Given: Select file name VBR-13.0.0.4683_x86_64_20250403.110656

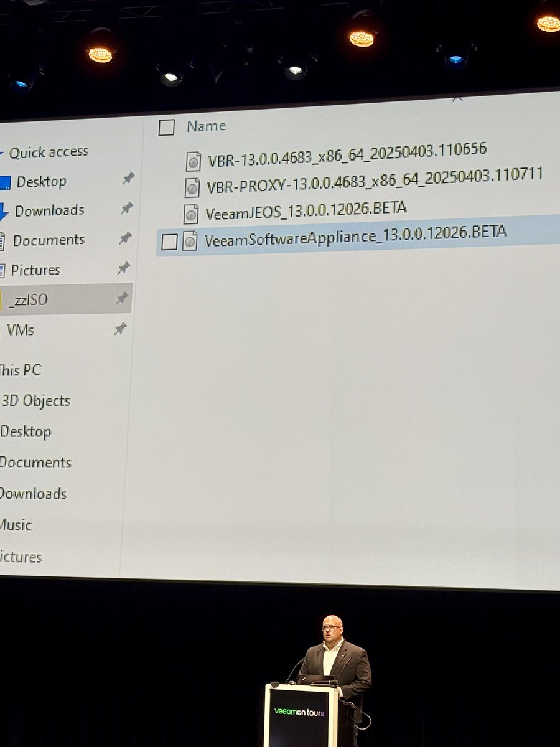Looking at the screenshot, I should pyautogui.click(x=347, y=154).
